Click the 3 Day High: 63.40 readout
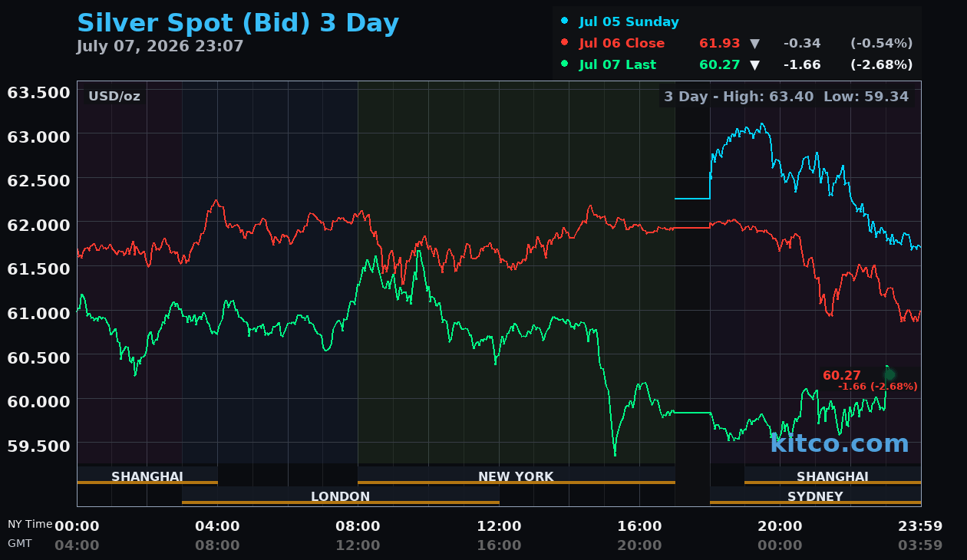This screenshot has height=560, width=967. click(739, 96)
